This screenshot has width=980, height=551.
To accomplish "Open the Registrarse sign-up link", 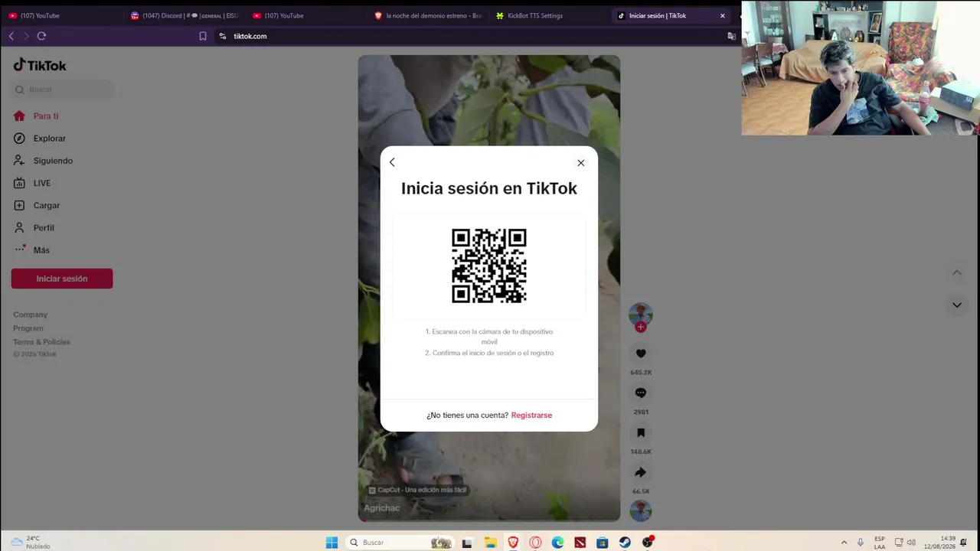I will point(531,416).
